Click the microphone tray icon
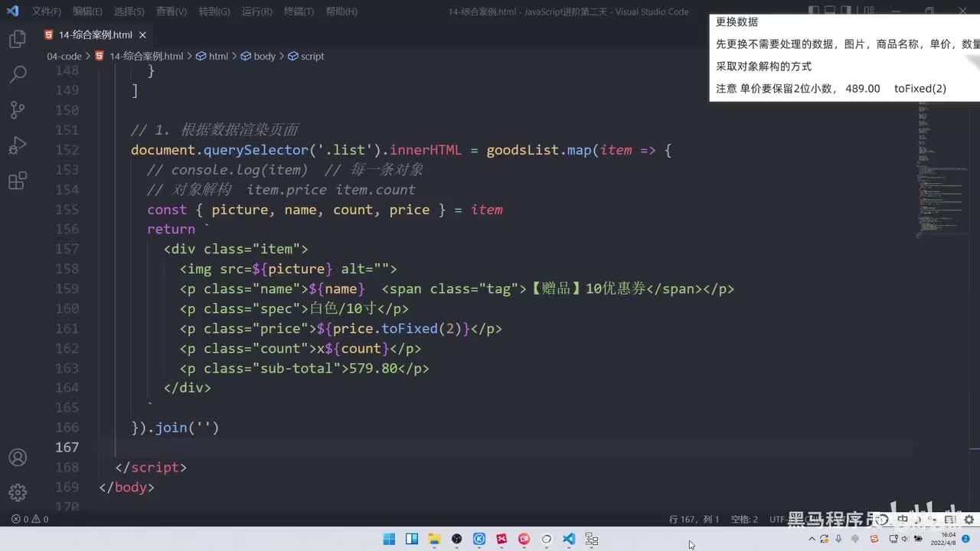Screen dimensions: 980x551 [839, 539]
